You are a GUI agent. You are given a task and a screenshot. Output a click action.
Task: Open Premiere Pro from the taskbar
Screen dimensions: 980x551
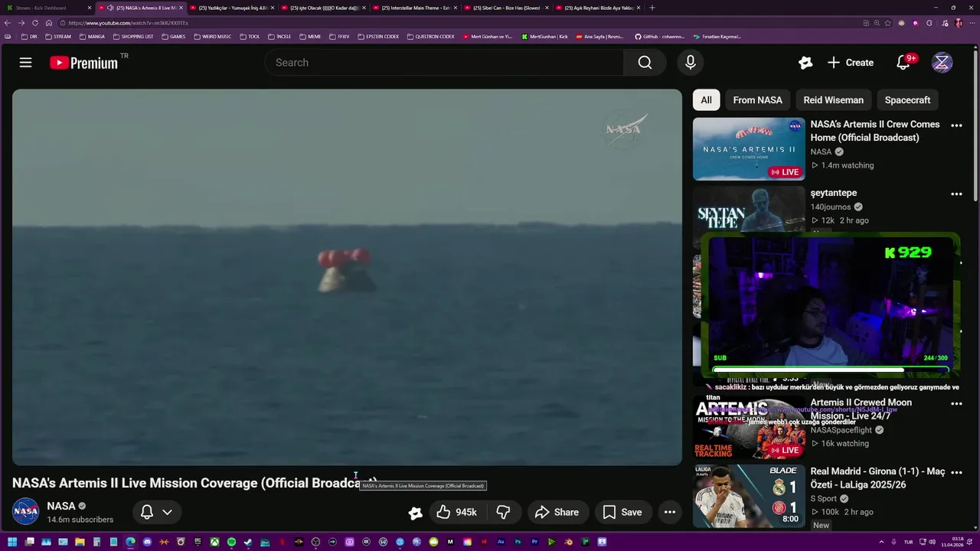[534, 542]
